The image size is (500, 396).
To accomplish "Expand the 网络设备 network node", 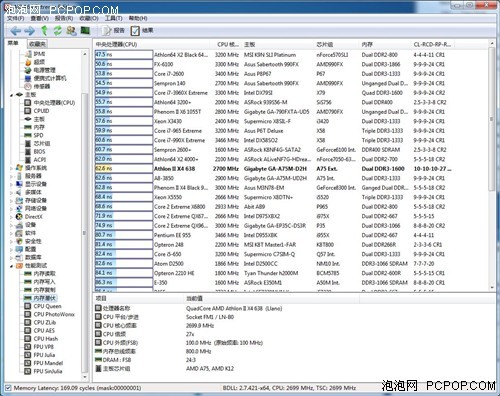I will (12, 209).
